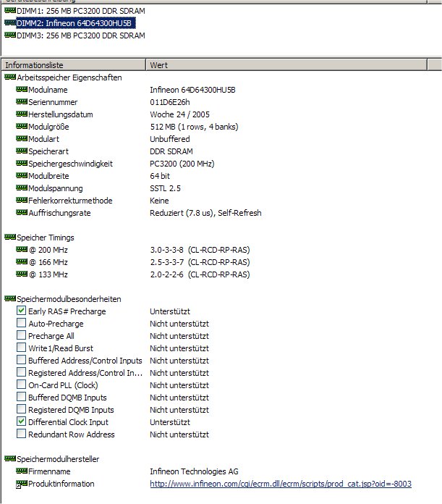Viewport: 442px width, 504px height.
Task: Click the Speicher Timings section icon
Action: 10,238
